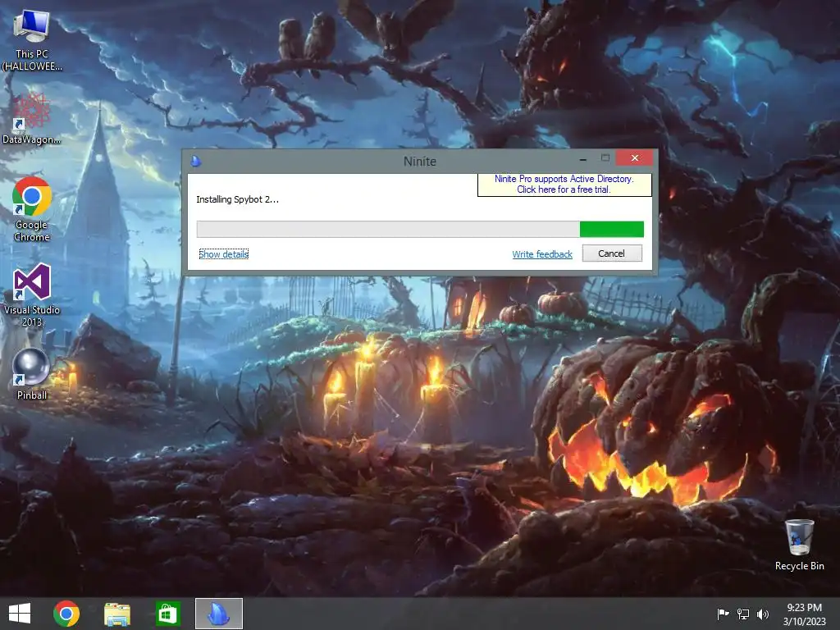Click the installation progress bar
840x630 pixels.
pos(420,230)
